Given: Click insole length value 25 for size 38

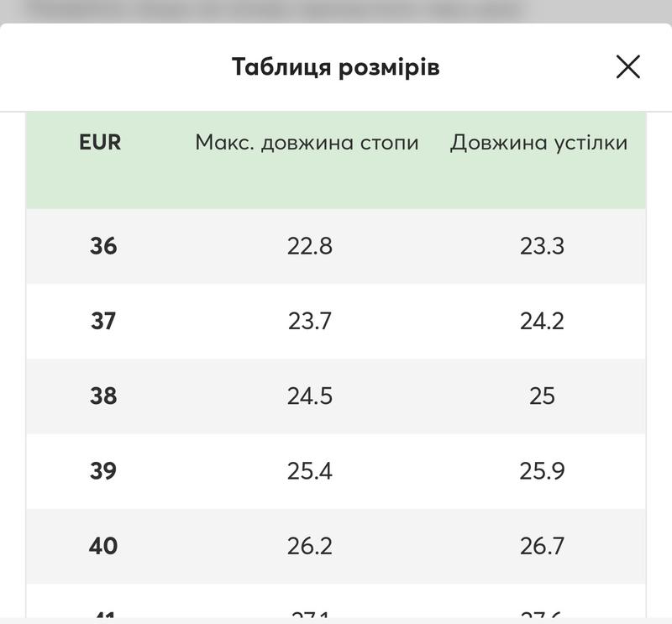Looking at the screenshot, I should [542, 396].
